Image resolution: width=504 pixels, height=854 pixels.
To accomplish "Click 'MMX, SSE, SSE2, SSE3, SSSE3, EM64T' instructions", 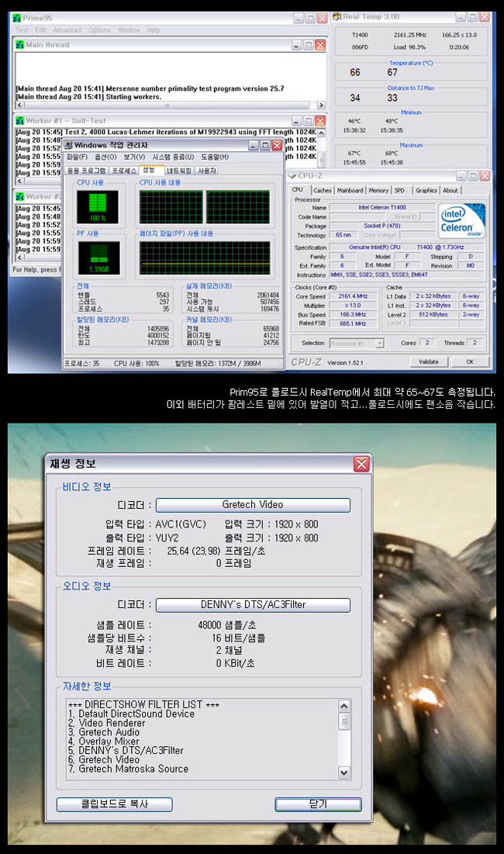I will coord(406,275).
